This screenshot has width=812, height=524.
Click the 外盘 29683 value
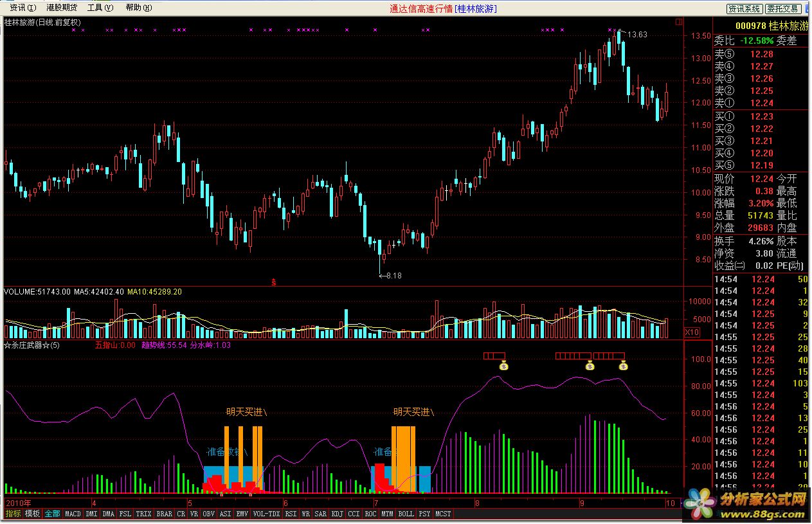(x=761, y=228)
